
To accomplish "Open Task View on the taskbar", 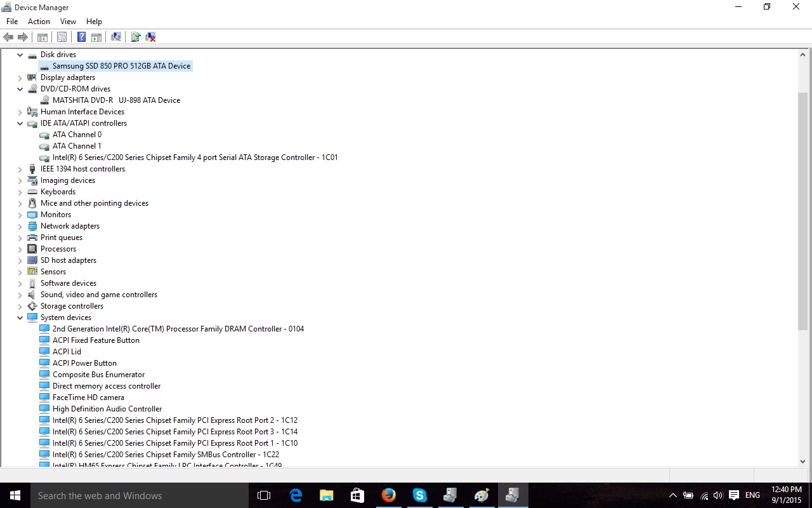I will [264, 495].
